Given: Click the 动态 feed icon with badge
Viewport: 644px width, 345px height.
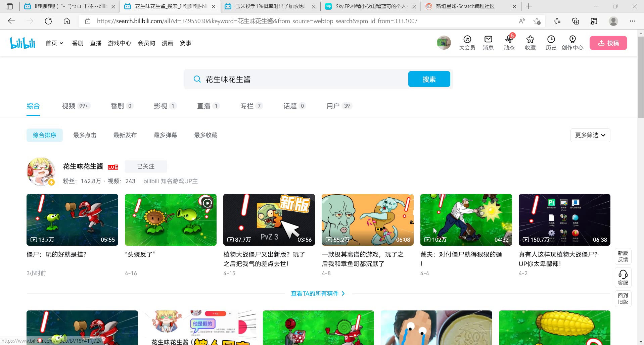Looking at the screenshot, I should coord(509,40).
